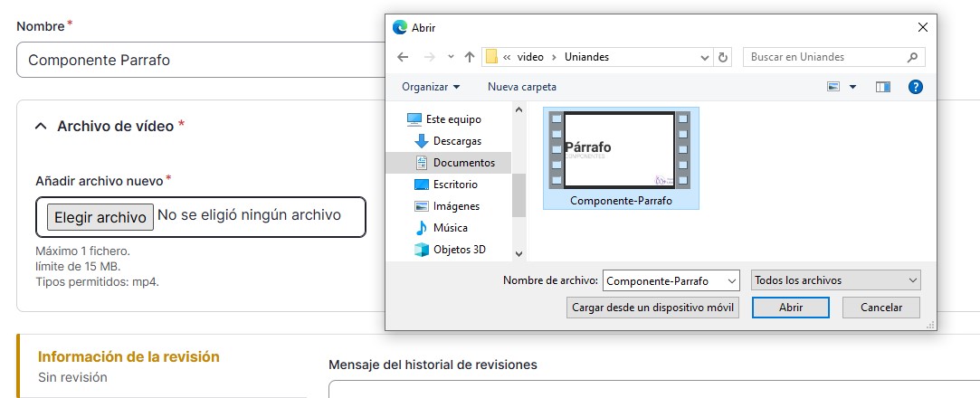
Task: Toggle the preview pane icon
Action: point(883,87)
